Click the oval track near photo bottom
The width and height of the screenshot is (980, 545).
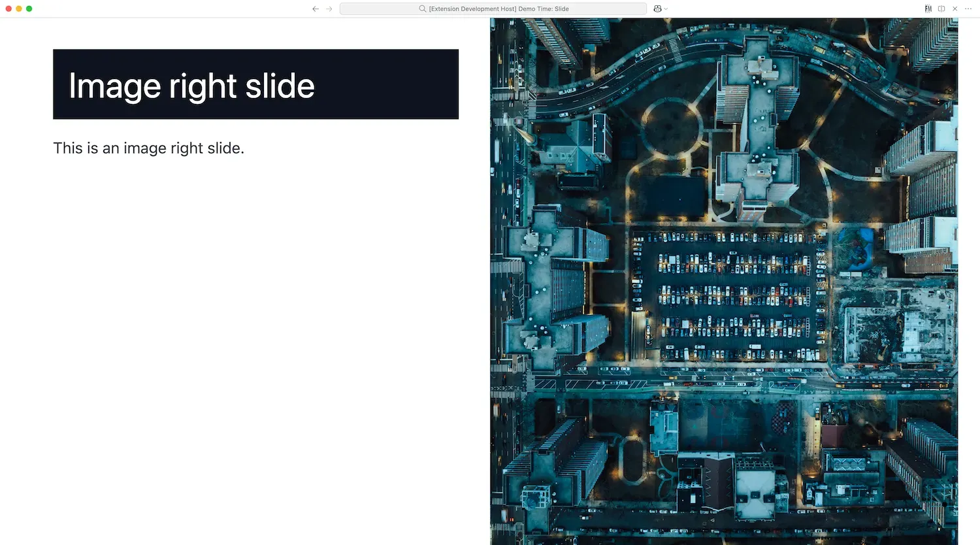631,459
